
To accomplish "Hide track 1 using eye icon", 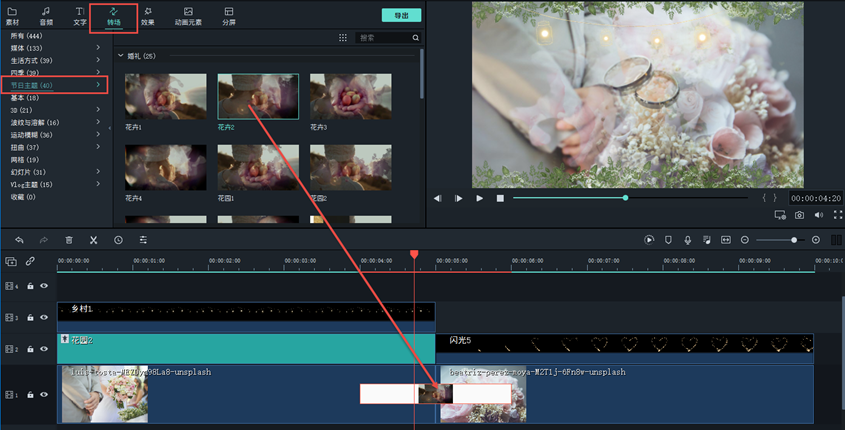I will click(x=44, y=395).
